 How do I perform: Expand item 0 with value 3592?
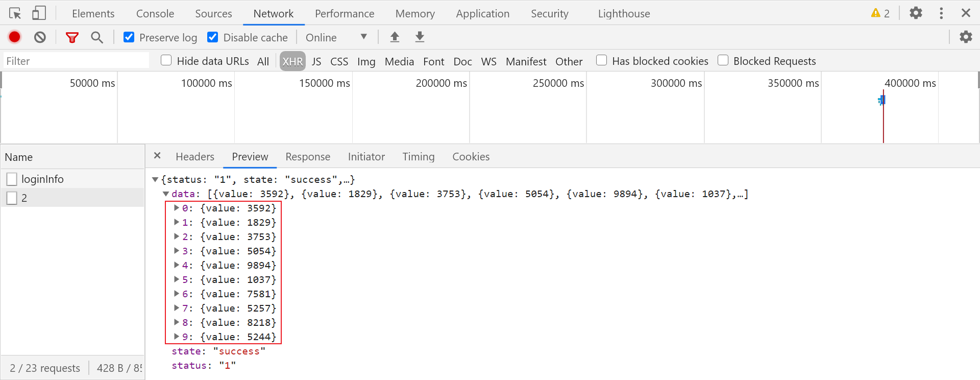tap(177, 208)
